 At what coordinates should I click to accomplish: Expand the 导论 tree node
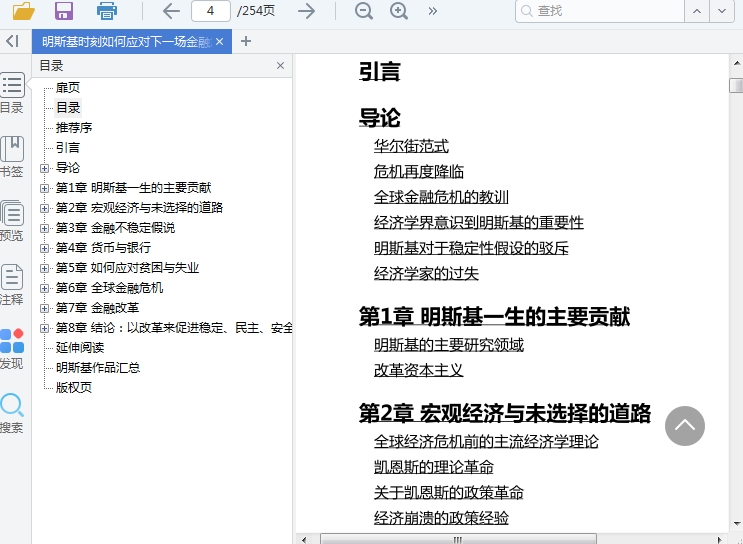point(44,168)
